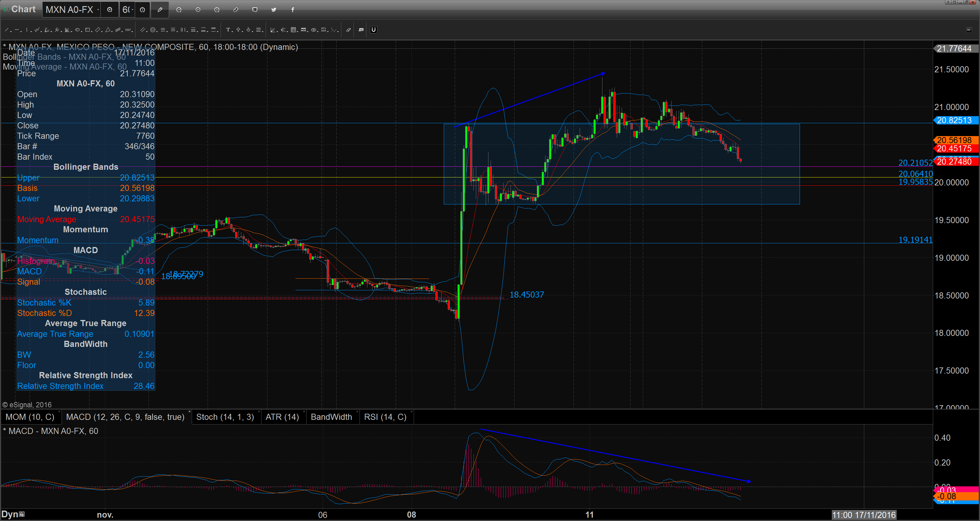Viewport: 980px width, 521px height.
Task: Click the Bollinger Bands study title label
Action: (x=64, y=57)
